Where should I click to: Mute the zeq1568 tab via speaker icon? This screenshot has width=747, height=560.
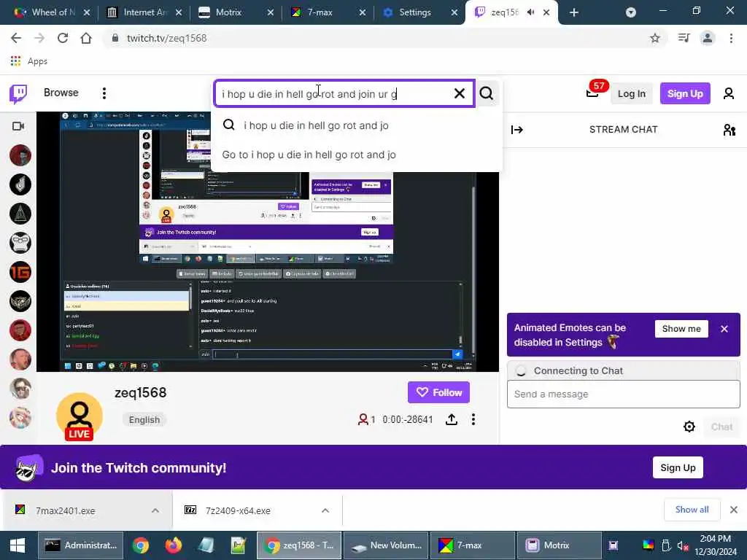pyautogui.click(x=530, y=12)
